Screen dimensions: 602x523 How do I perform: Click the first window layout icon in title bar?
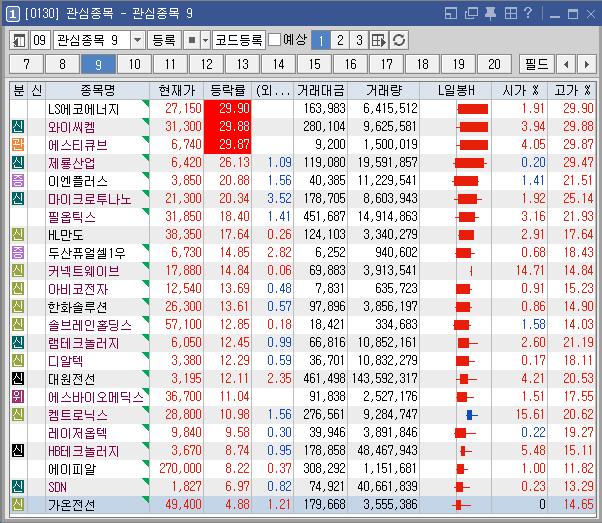451,14
